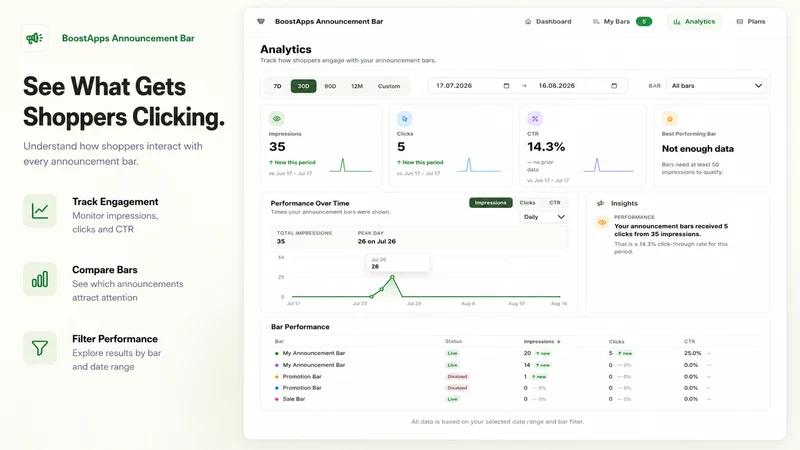Click the Jul 26 peak chart point
Viewport: 800px width, 450px height.
point(392,277)
